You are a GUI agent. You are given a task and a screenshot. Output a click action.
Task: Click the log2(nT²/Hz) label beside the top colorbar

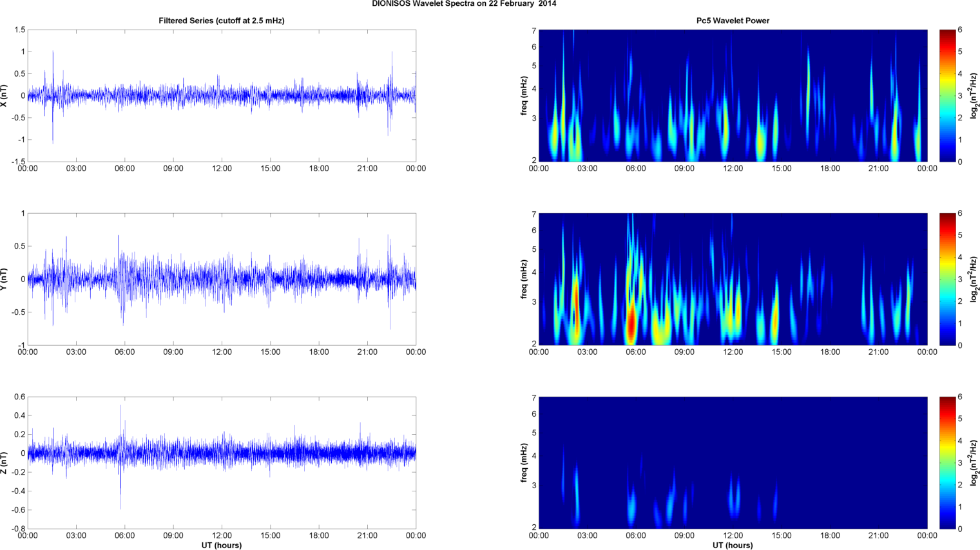pos(975,96)
